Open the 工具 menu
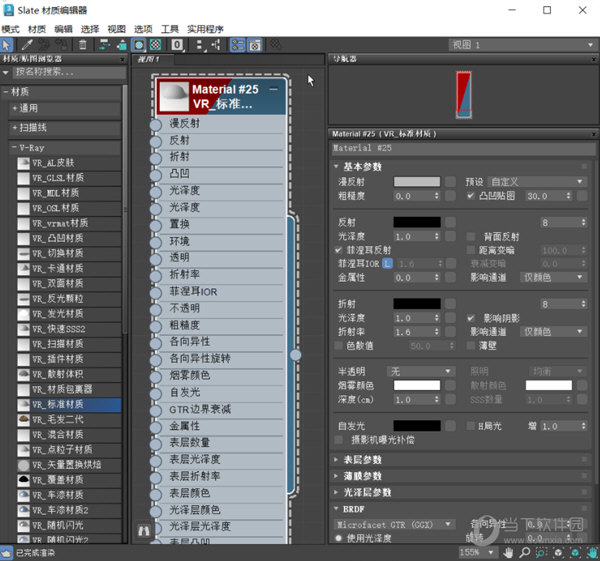 (x=170, y=29)
